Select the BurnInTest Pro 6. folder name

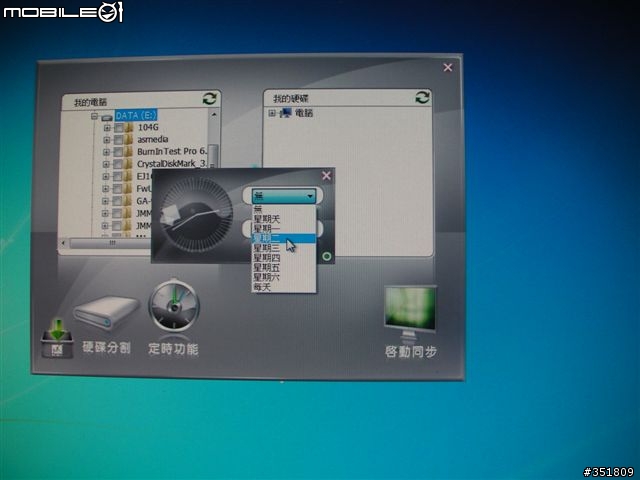point(171,151)
